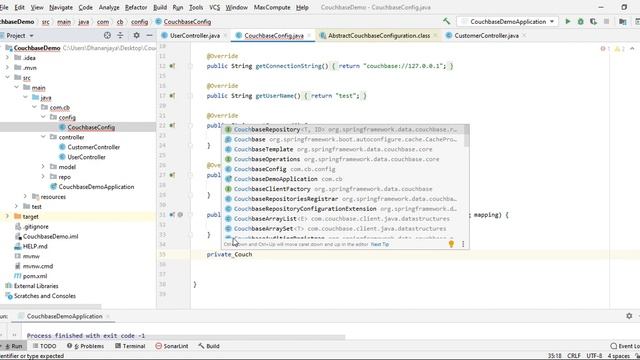This screenshot has width=640, height=360.
Task: Click the UTF-8 encoding in status bar
Action: pyautogui.click(x=594, y=356)
